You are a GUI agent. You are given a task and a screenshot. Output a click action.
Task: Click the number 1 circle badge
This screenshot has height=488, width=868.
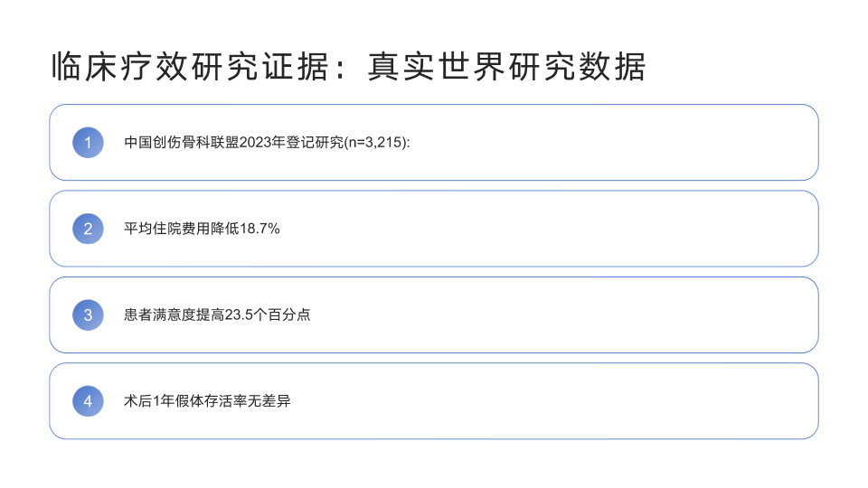(88, 143)
